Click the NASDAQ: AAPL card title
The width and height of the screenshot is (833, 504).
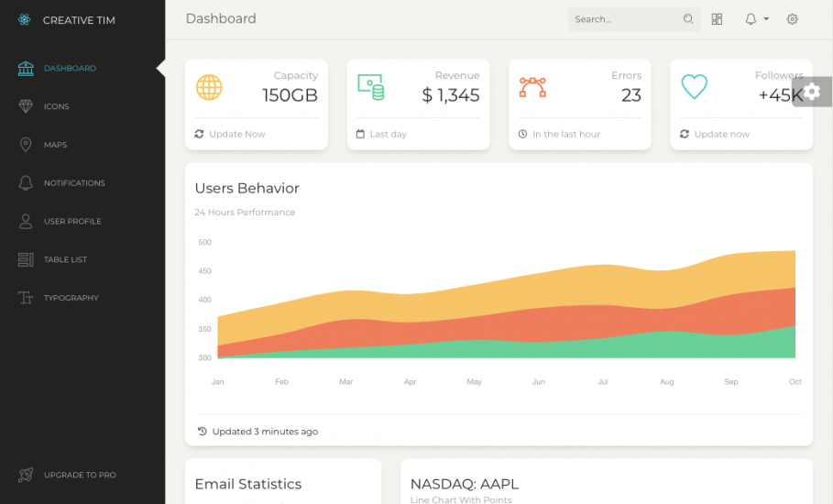(x=465, y=484)
